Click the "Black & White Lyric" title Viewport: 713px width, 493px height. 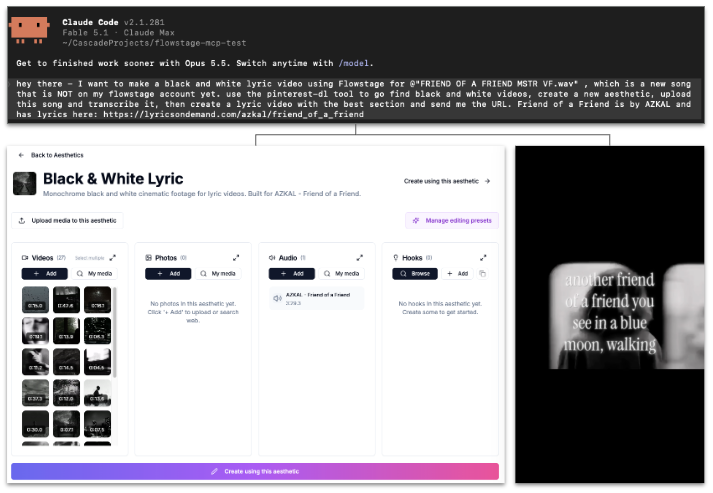click(113, 179)
